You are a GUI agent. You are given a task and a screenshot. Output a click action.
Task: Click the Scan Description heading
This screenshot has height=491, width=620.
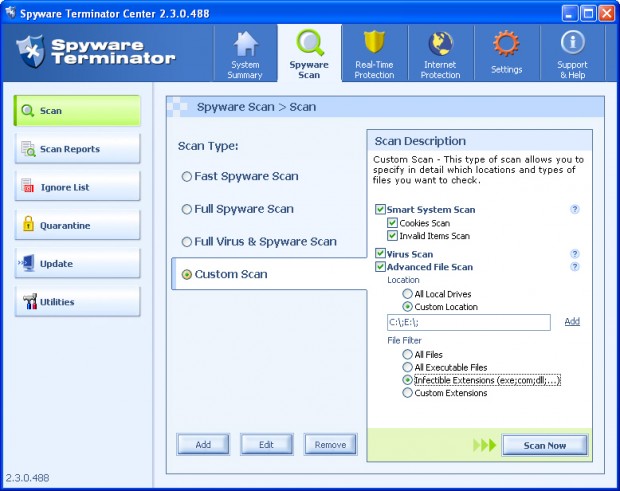click(x=420, y=141)
